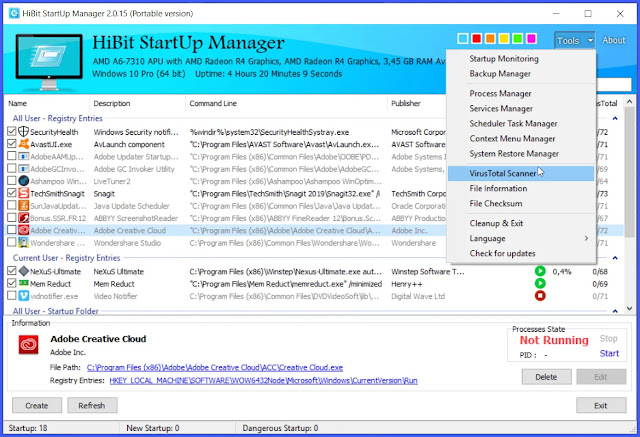Click the Mem Reduct green icon

pyautogui.click(x=24, y=283)
